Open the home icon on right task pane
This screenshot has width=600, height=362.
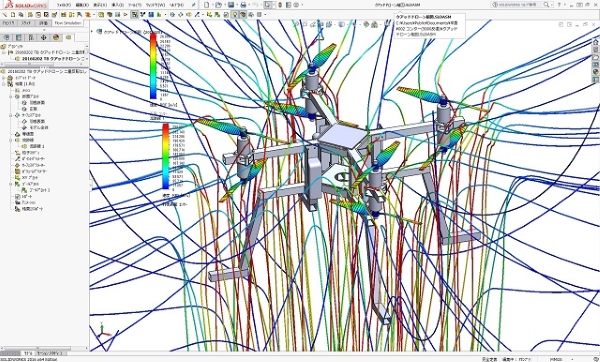(x=595, y=42)
